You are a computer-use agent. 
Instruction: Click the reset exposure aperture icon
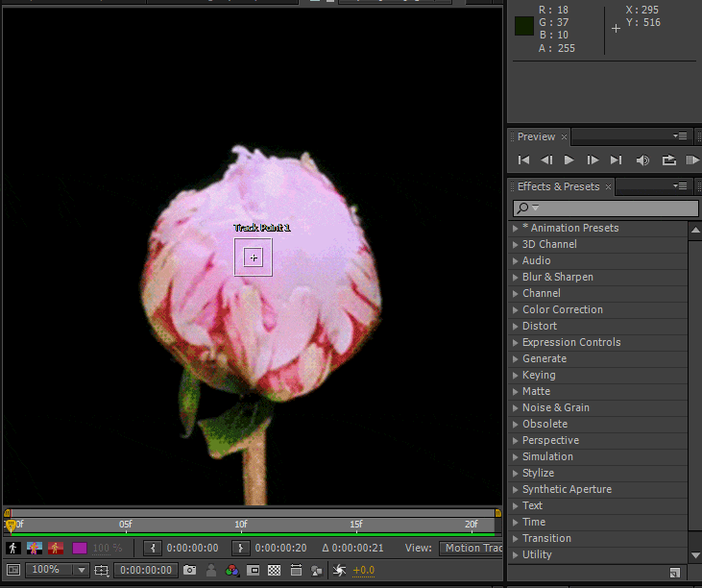[x=338, y=571]
